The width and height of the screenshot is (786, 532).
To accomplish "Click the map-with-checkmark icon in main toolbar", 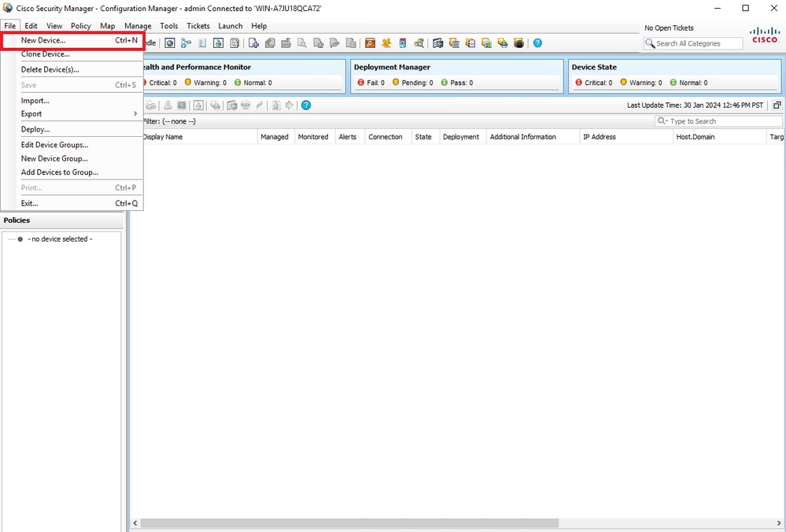I will pos(437,43).
